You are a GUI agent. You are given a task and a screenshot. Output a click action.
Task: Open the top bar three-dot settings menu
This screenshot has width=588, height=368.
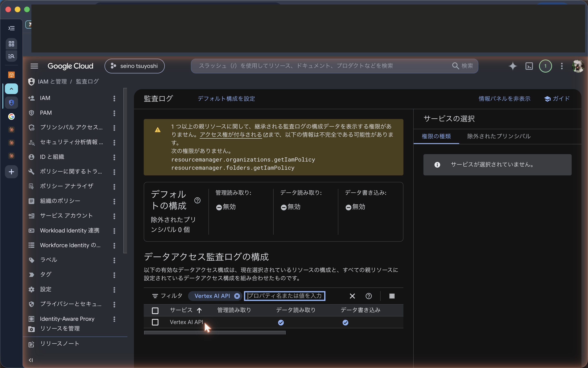tap(562, 66)
